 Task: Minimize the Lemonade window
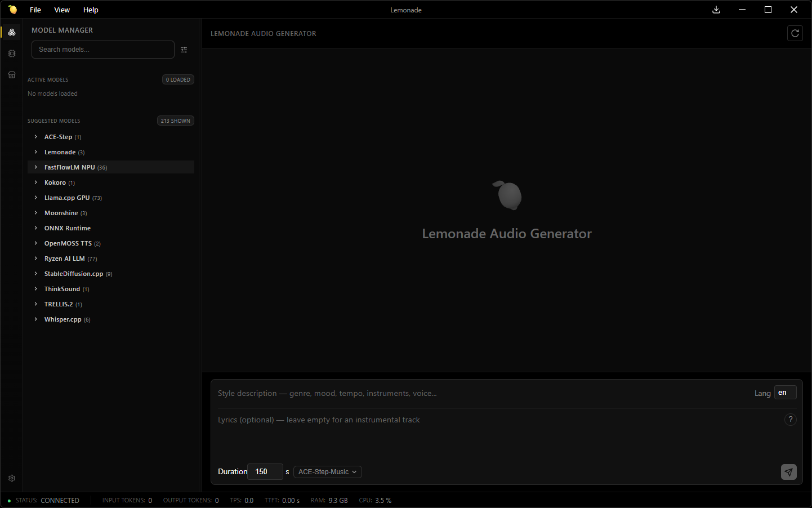[x=742, y=10]
